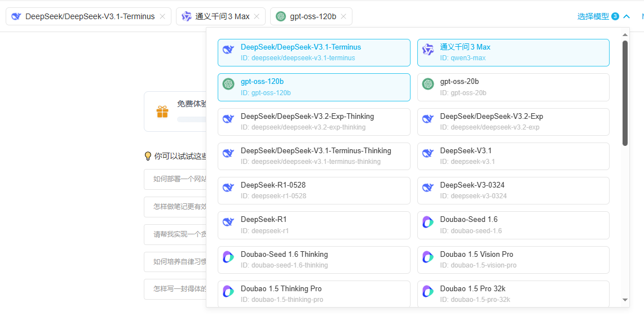Viewport: 644px width, 316px height.
Task: Deselect gpt-oss-120b in the model list
Action: [314, 87]
